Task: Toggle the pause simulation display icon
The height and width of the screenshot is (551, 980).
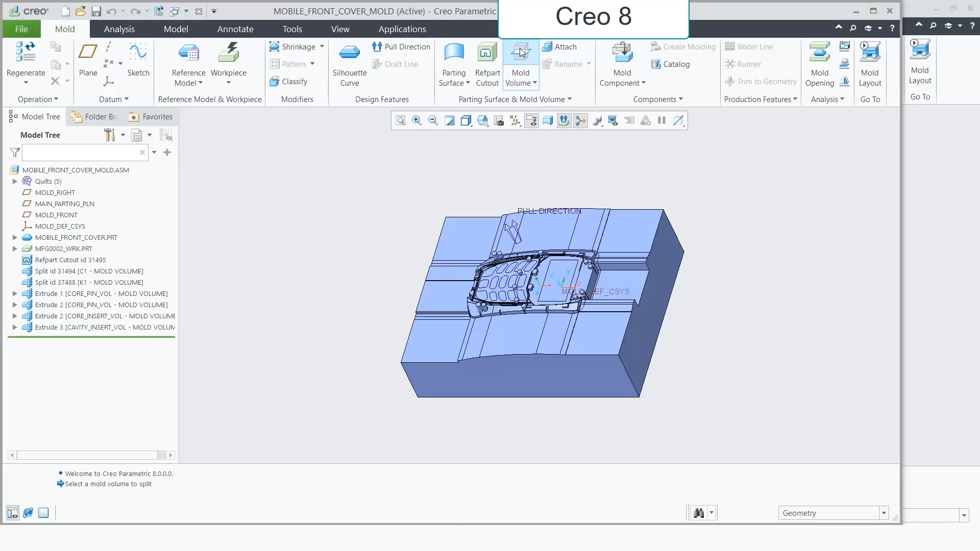Action: [662, 120]
